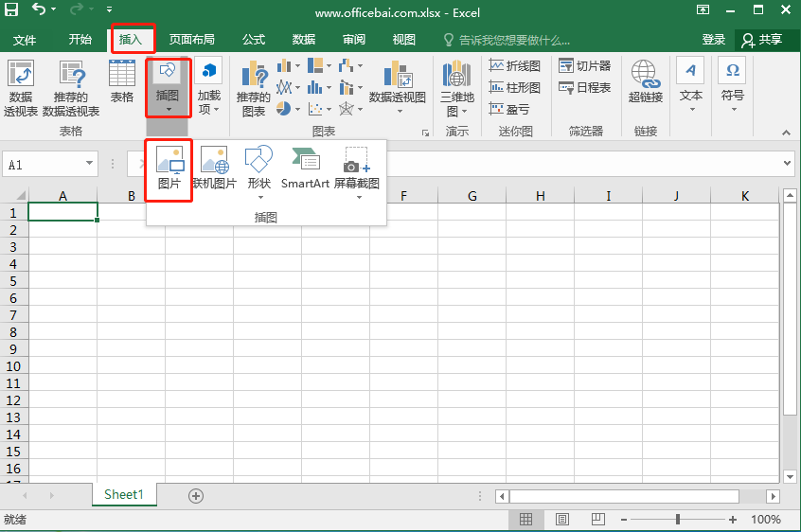Insert a 柱形图 sparkline
Image resolution: width=801 pixels, height=532 pixels.
514,87
